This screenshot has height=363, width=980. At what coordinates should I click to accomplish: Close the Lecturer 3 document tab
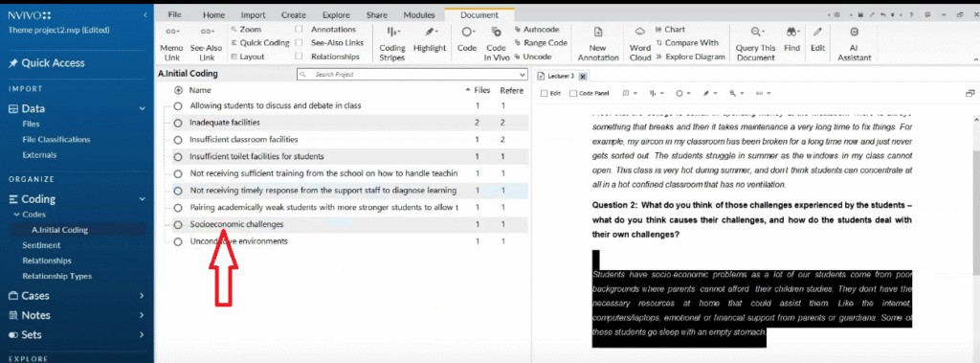click(x=582, y=77)
